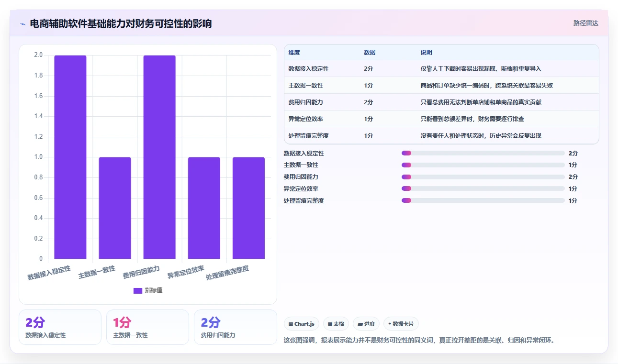Click the 1分 主数据一致性 data card
This screenshot has height=364, width=618.
(x=147, y=327)
